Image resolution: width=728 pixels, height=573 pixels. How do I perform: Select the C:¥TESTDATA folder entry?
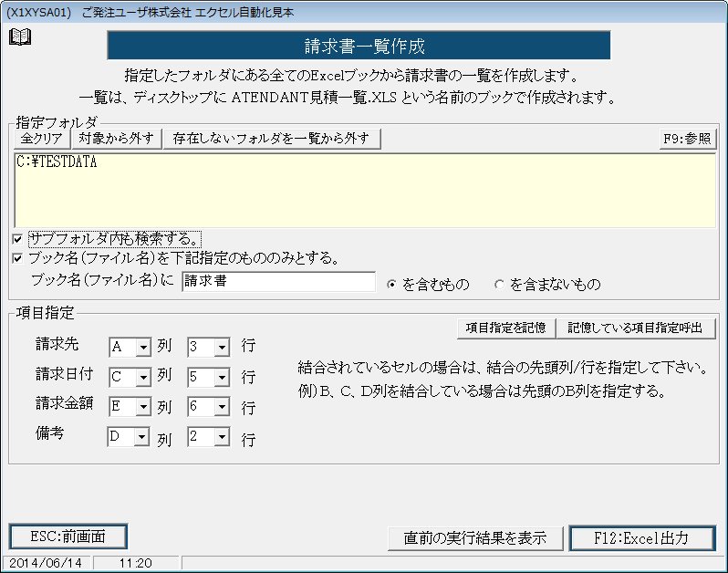pyautogui.click(x=57, y=163)
